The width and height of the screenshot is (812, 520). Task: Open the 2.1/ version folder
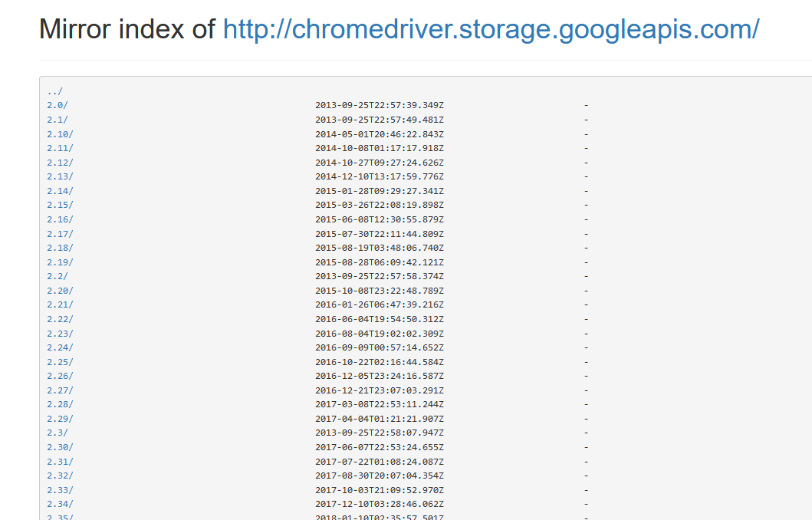pyautogui.click(x=51, y=119)
